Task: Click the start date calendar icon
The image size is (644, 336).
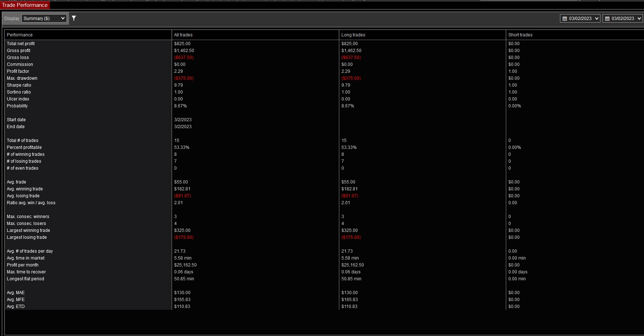Action: tap(565, 19)
